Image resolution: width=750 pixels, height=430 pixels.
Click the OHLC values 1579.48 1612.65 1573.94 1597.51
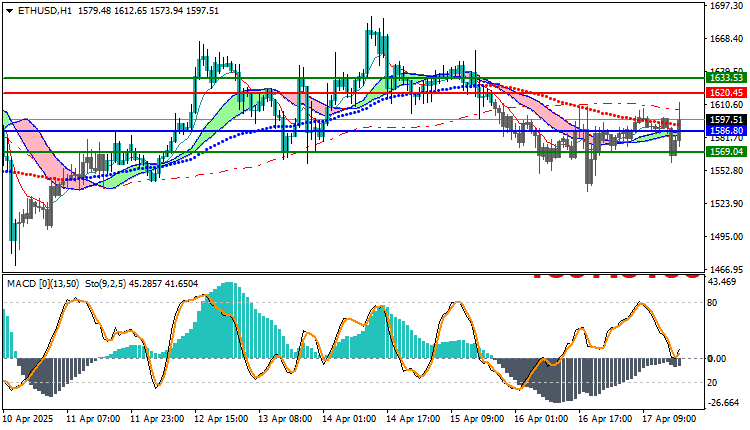[x=148, y=11]
